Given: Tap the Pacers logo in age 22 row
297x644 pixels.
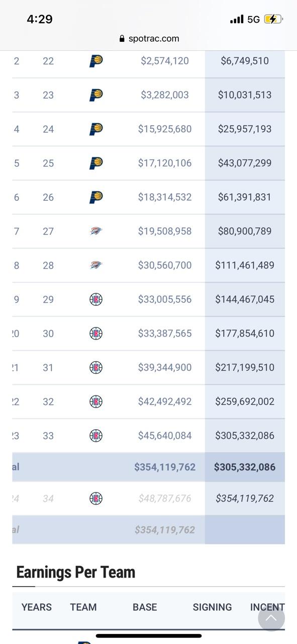Looking at the screenshot, I should click(96, 61).
